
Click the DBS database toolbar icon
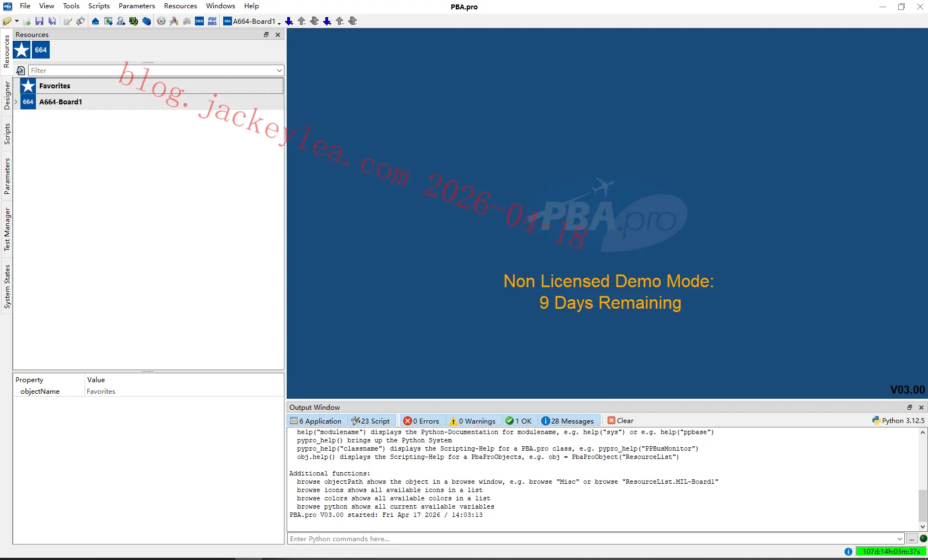click(199, 21)
